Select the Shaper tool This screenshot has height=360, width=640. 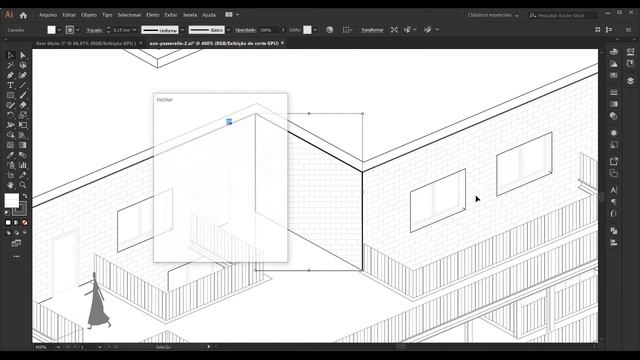[x=10, y=105]
